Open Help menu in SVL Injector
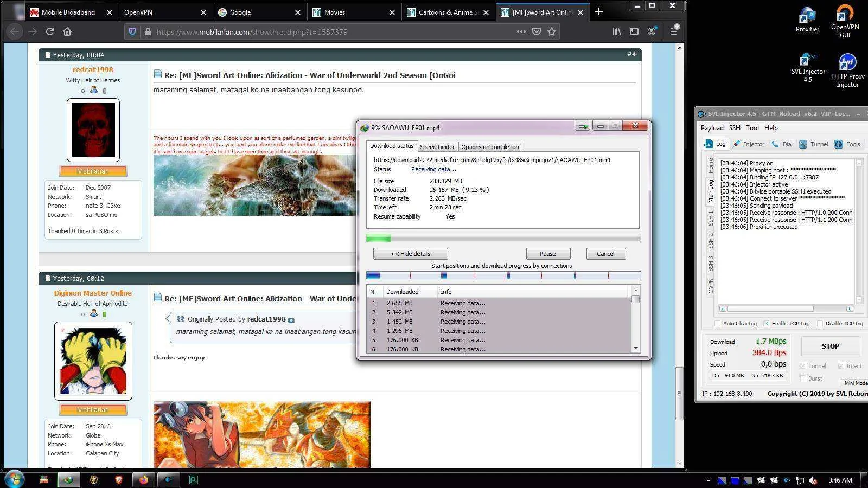The width and height of the screenshot is (868, 488). (771, 128)
